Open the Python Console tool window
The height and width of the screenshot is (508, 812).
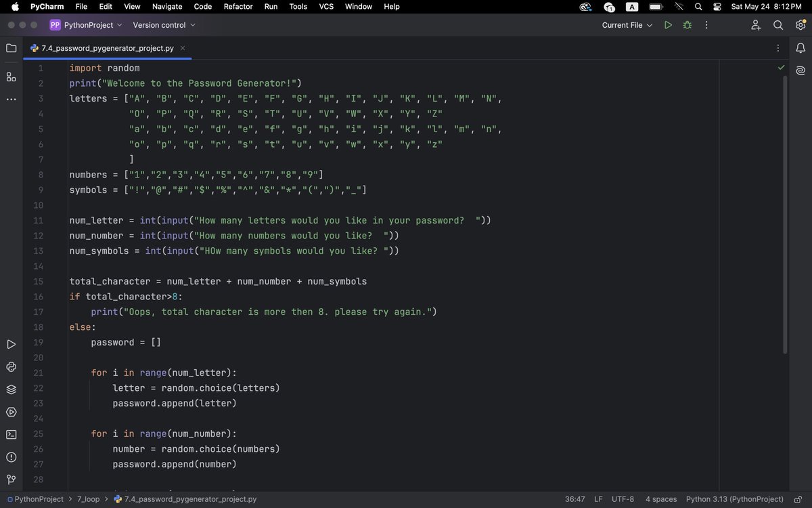(11, 367)
